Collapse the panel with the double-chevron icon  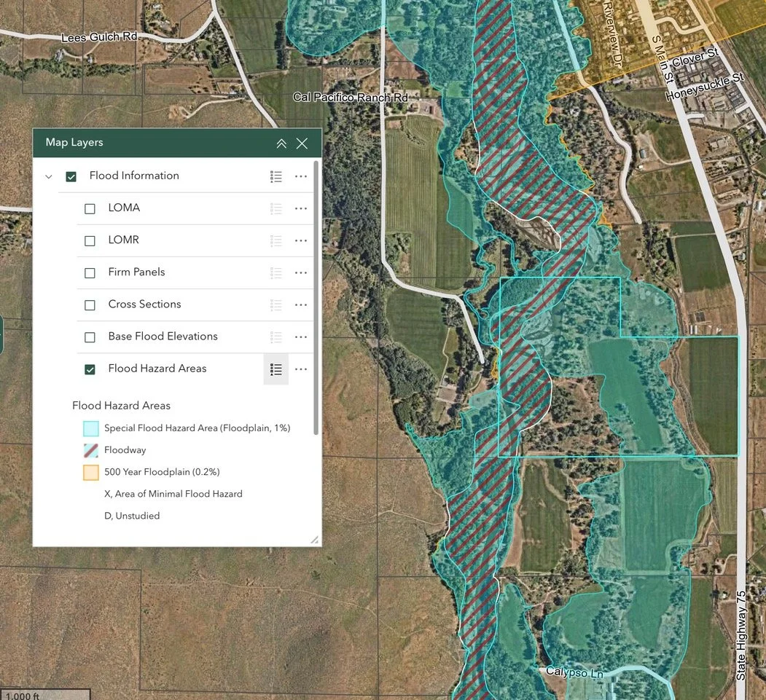point(281,143)
